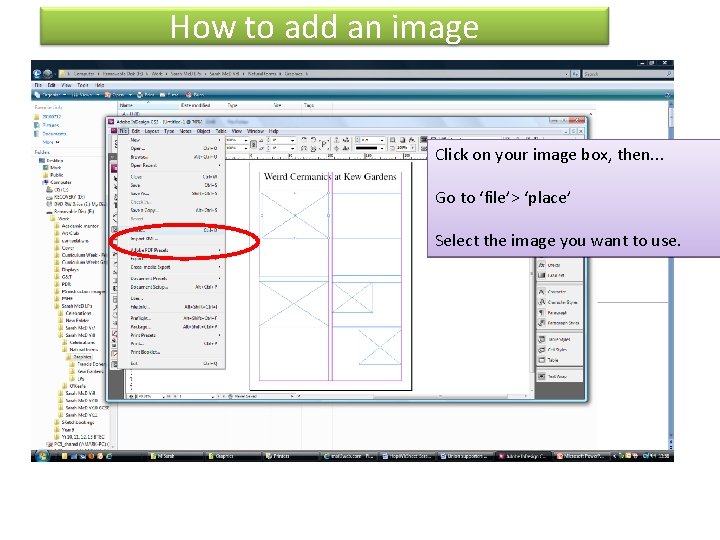Switch to Microsoft PowerPoint taskbar button

coord(581,456)
